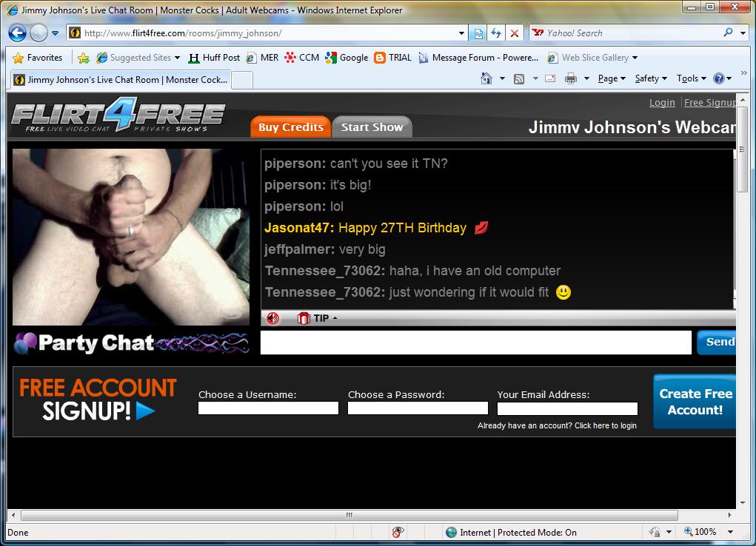The image size is (756, 546).
Task: Click the Login link at top right
Action: pyautogui.click(x=662, y=103)
